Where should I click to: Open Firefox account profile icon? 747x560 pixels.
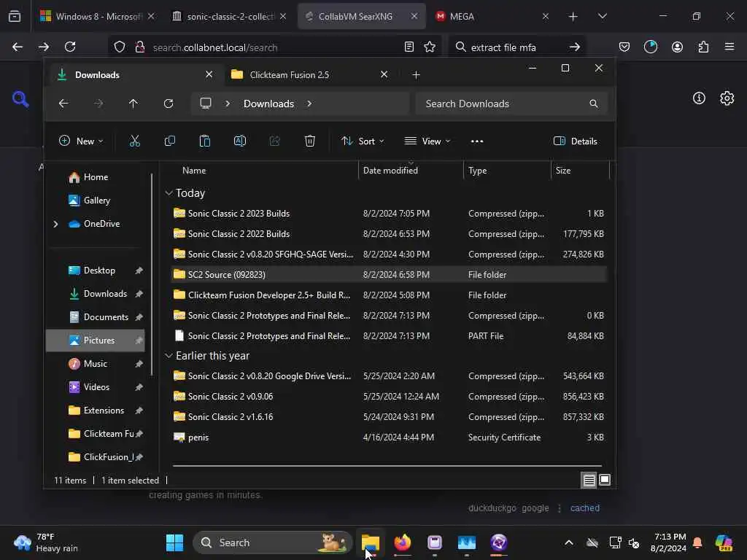[x=677, y=47]
